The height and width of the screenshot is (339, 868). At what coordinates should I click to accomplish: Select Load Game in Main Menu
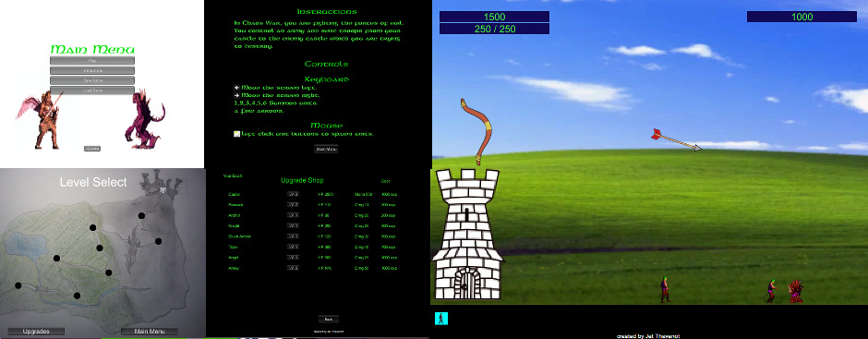(92, 91)
